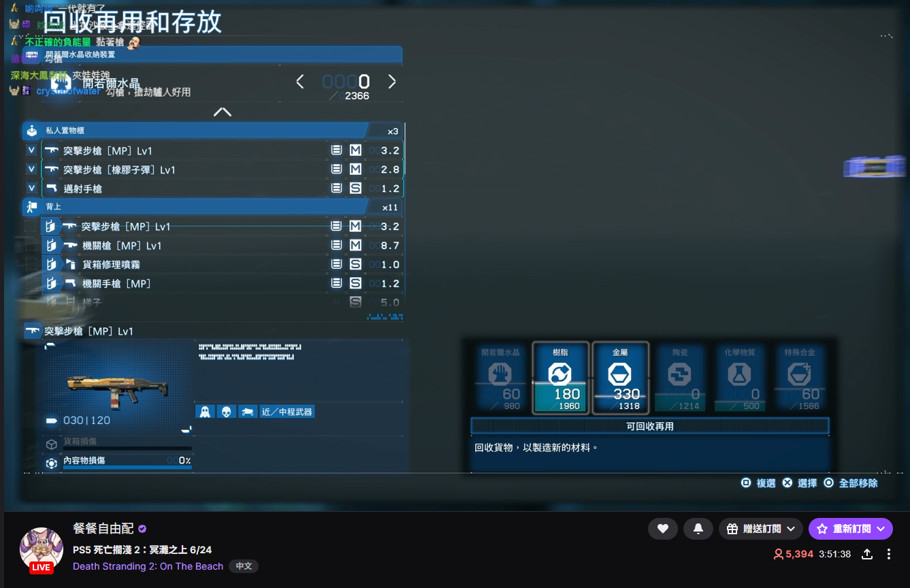This screenshot has height=588, width=910.
Task: Click the left arrow of crystal quantity
Action: [x=300, y=82]
